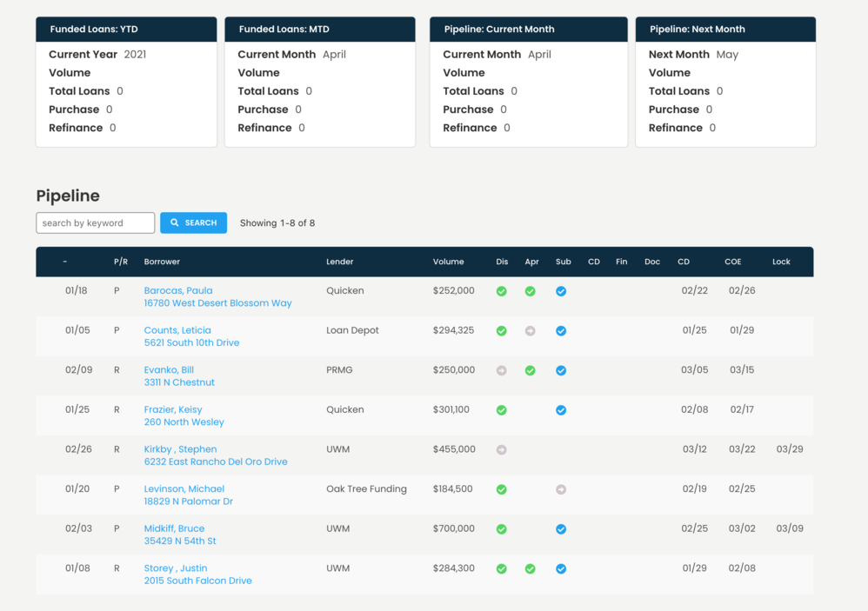Screen dimensions: 868x611
Task: Sort by the COE column header
Action: [x=732, y=262]
